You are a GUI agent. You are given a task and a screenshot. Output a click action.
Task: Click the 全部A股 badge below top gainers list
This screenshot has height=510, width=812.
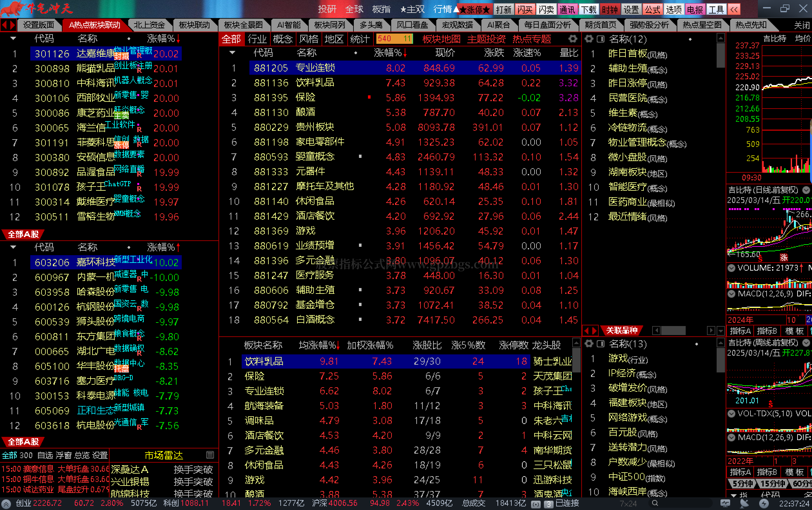click(23, 234)
